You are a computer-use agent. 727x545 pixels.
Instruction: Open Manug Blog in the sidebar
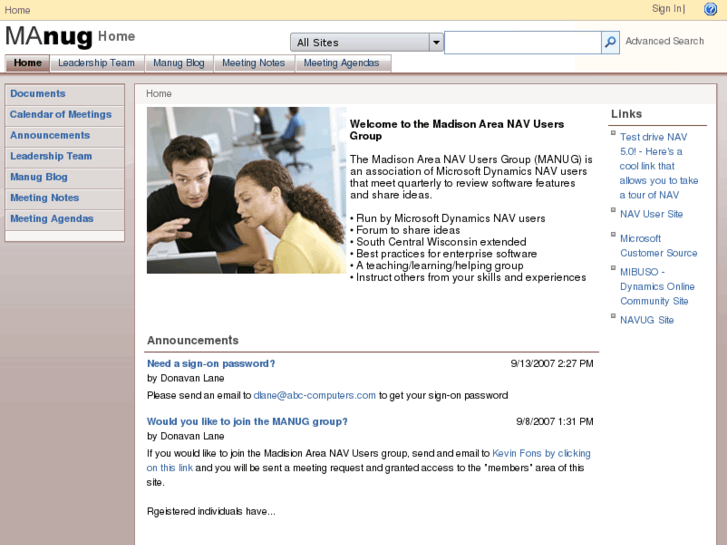point(64,178)
